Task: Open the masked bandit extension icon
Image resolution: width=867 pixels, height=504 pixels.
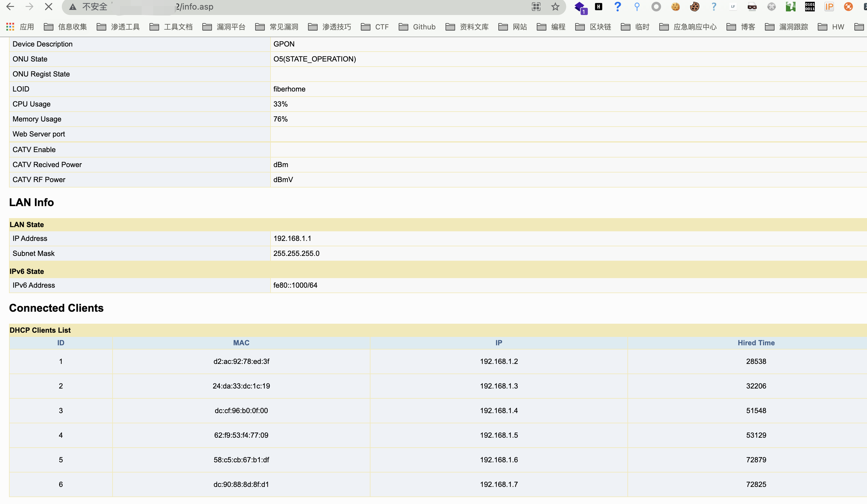Action: [x=752, y=7]
